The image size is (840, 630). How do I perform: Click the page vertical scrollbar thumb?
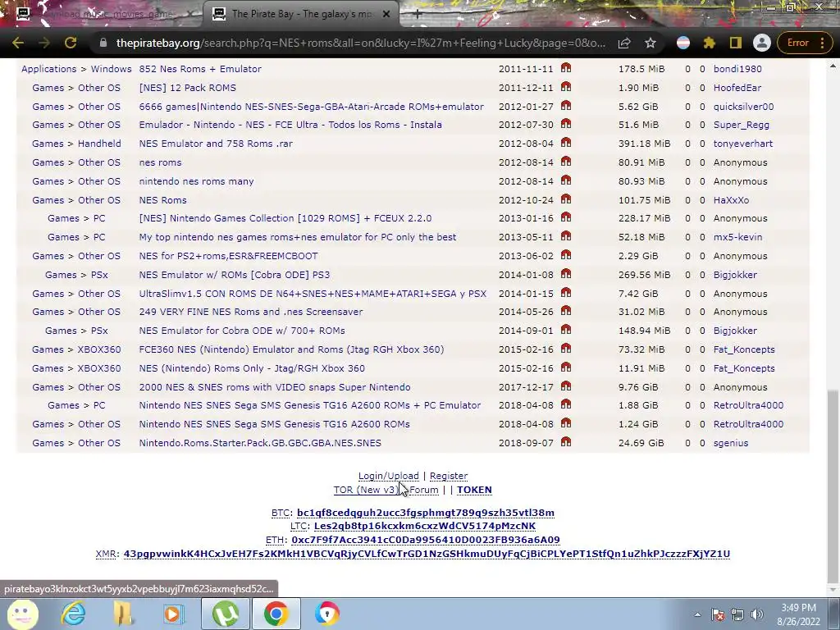click(x=833, y=485)
